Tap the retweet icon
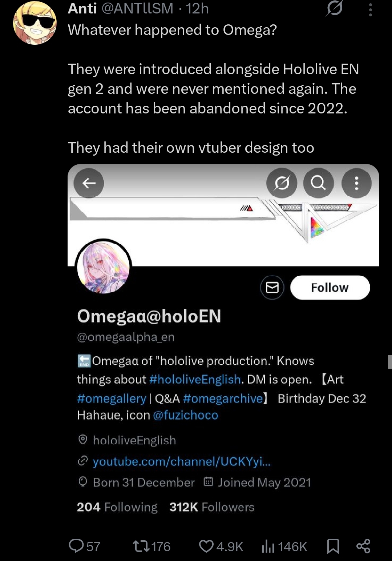Viewport: 392px width, 561px height. pos(140,546)
